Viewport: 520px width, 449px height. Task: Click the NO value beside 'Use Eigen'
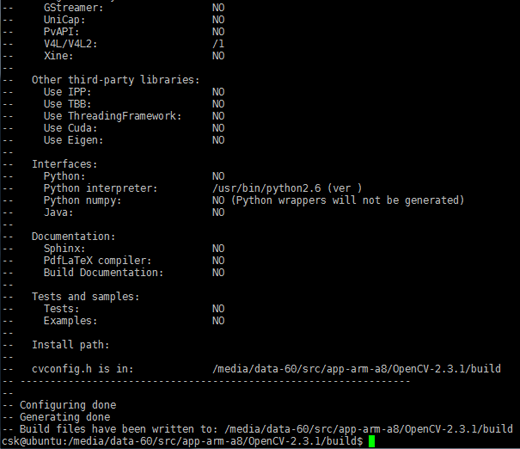(218, 140)
